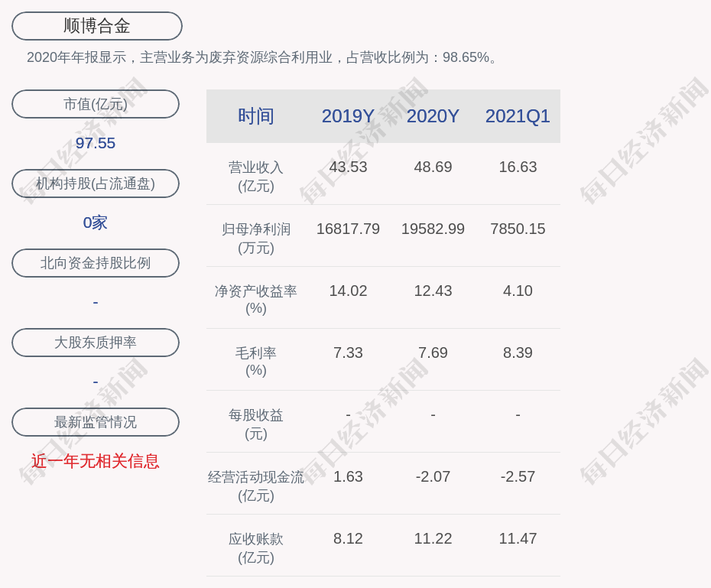The width and height of the screenshot is (711, 588).
Task: Click the red 近一年无相关信息 text
Action: click(96, 461)
